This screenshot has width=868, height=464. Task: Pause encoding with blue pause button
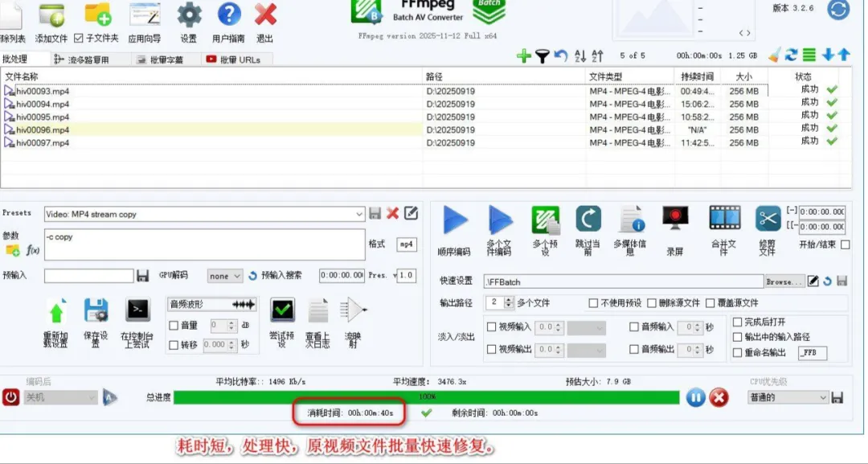[x=696, y=397]
